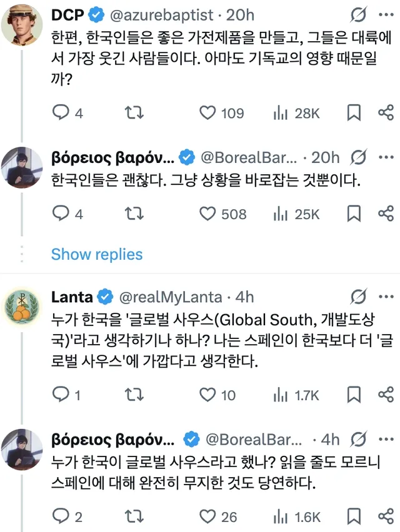Reply to DCP's tweet
Screen dimensions: 400x532
click(x=61, y=112)
